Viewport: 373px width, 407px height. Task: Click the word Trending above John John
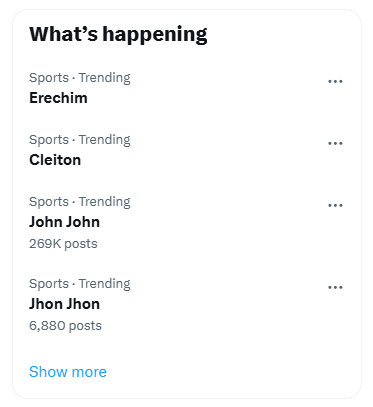point(104,202)
